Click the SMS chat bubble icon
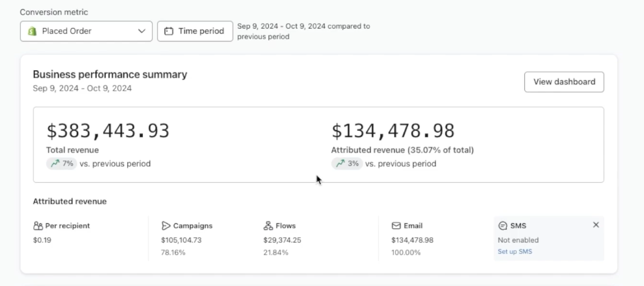 click(502, 226)
